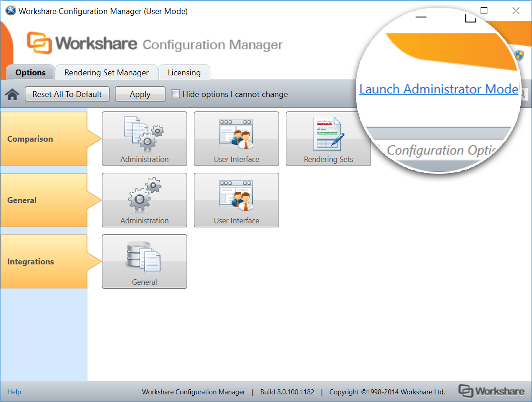Click Reset All To Default button
The image size is (532, 402).
coord(67,94)
